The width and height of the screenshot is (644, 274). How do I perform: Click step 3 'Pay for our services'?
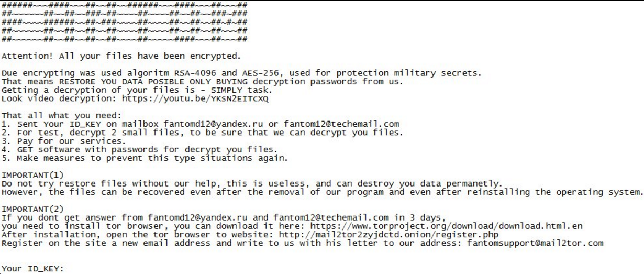point(63,141)
